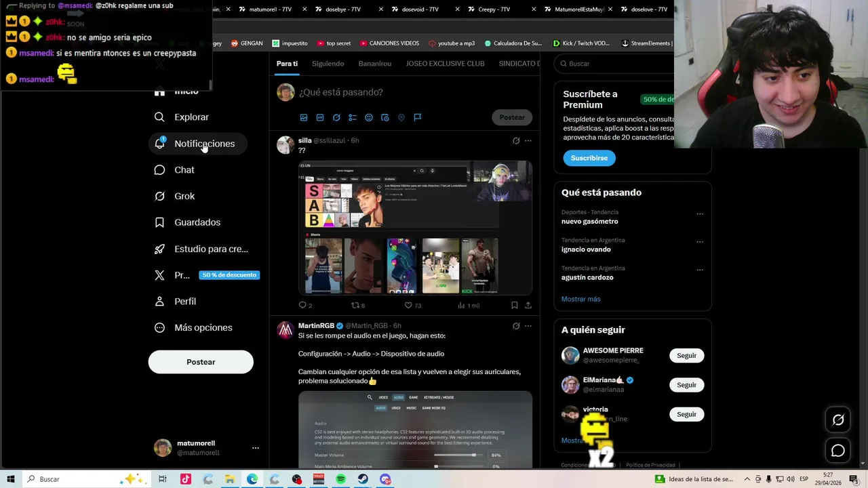Schedule the post with calendar icon

385,117
